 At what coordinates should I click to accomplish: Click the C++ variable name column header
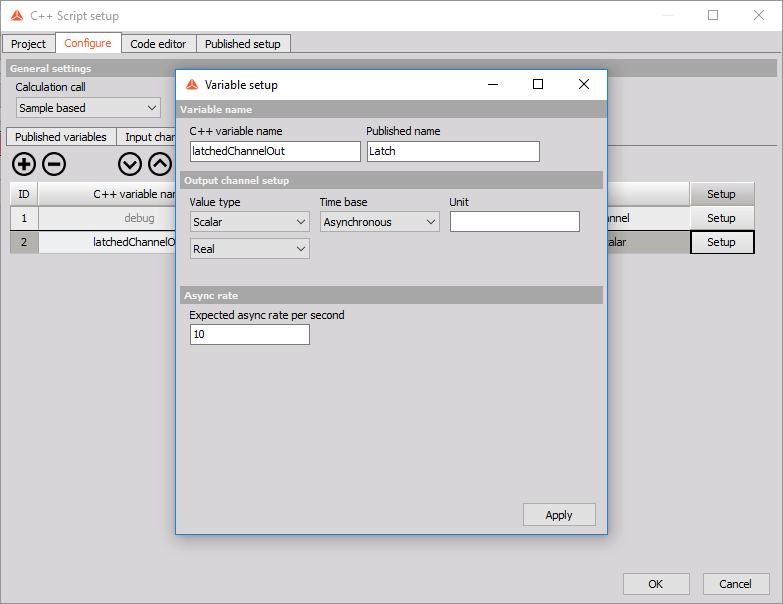click(107, 194)
